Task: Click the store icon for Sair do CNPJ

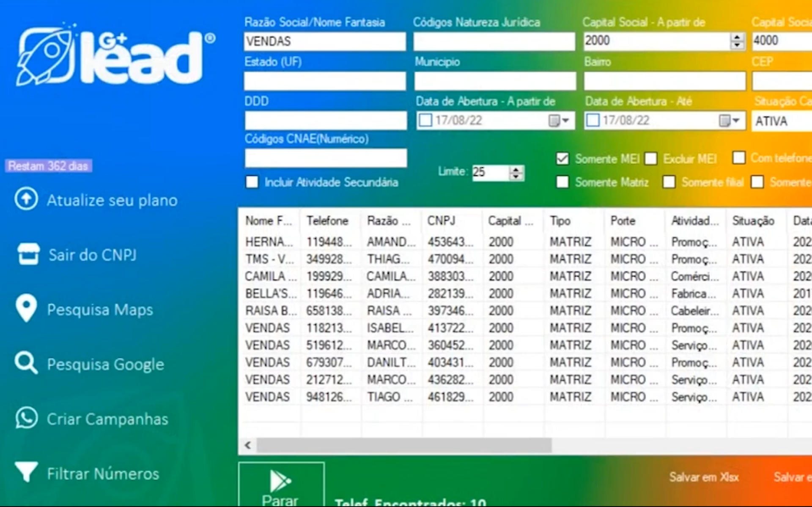Action: click(28, 254)
